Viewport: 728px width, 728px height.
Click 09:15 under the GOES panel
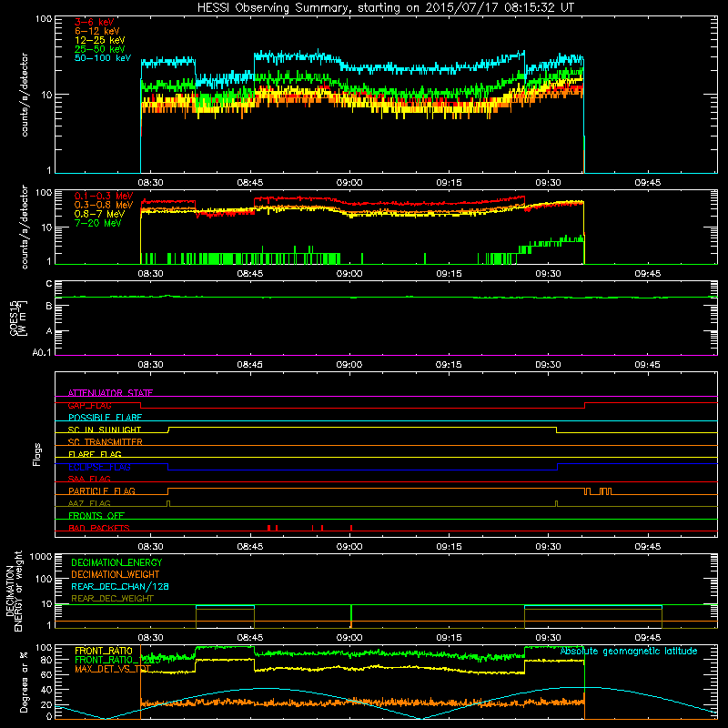point(449,365)
